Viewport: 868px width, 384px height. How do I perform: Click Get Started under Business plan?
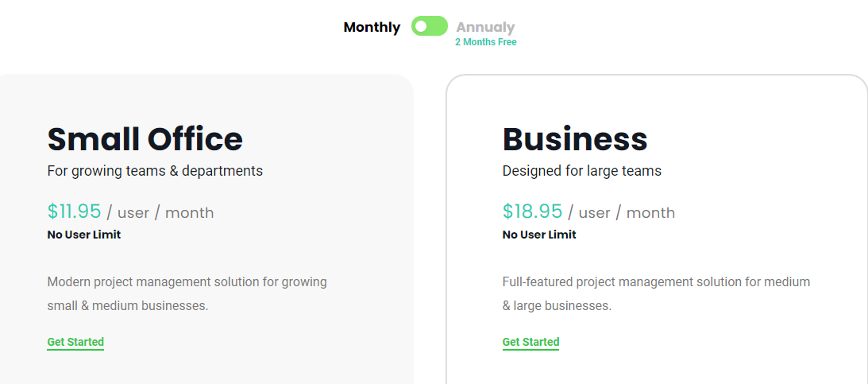pyautogui.click(x=530, y=342)
